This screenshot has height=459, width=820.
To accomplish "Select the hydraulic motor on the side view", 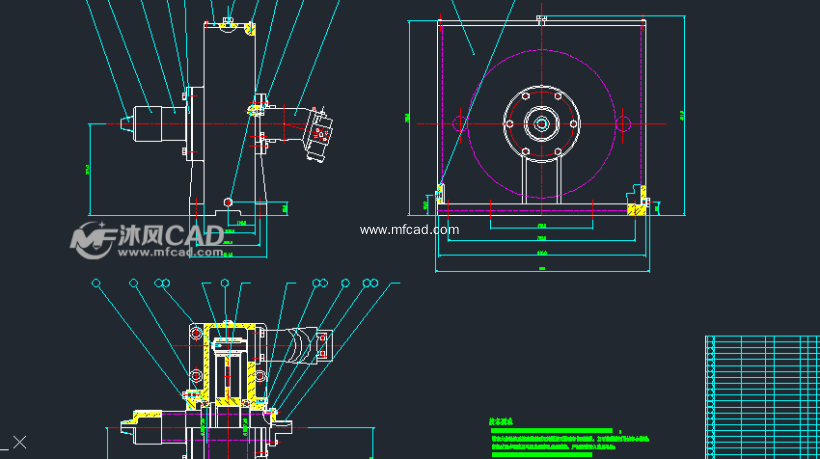I will [x=321, y=130].
